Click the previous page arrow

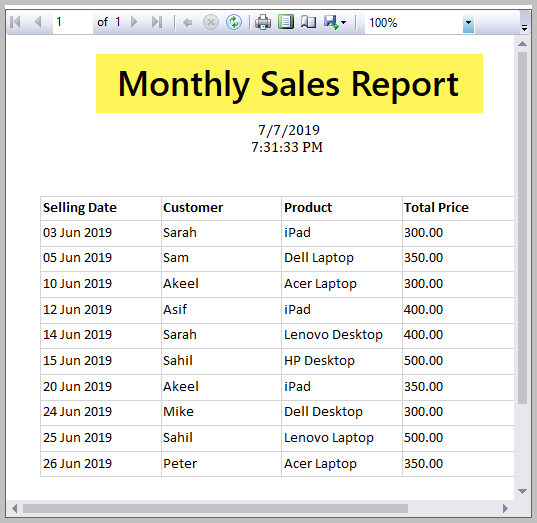[x=38, y=22]
